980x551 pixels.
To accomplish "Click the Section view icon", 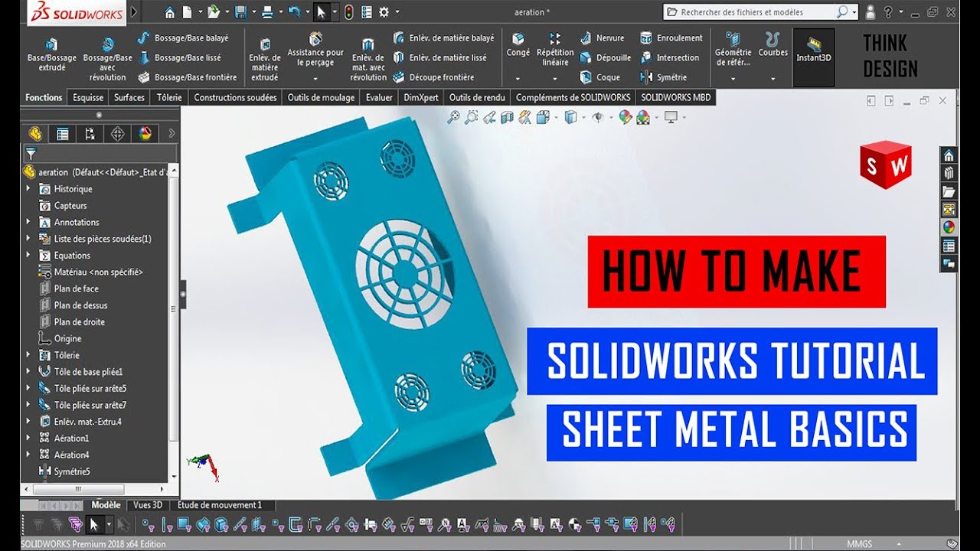I will pos(507,117).
